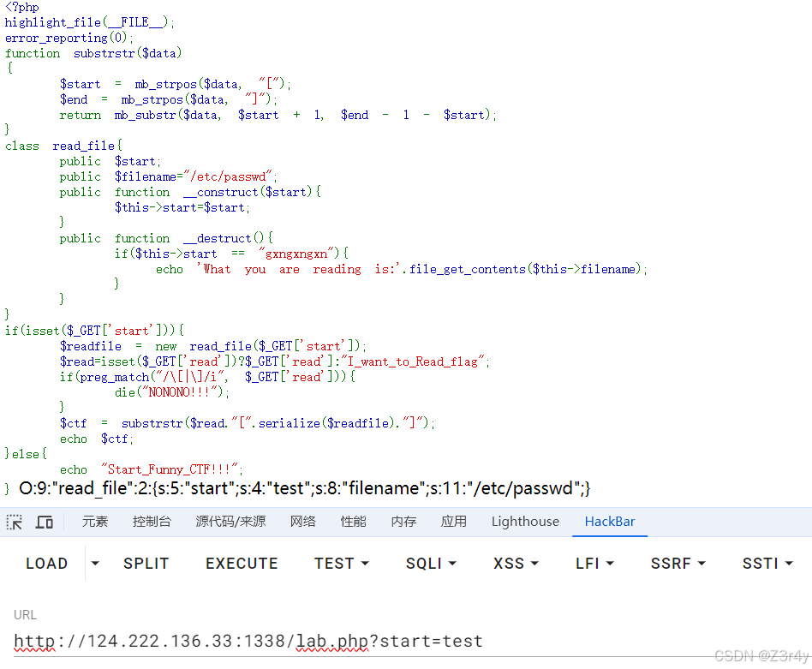Image resolution: width=812 pixels, height=669 pixels.
Task: Open the TEST dropdown menu
Action: (x=341, y=564)
